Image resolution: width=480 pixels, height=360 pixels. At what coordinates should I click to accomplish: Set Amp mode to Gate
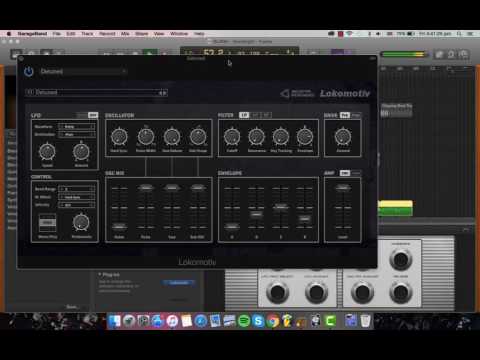(356, 173)
